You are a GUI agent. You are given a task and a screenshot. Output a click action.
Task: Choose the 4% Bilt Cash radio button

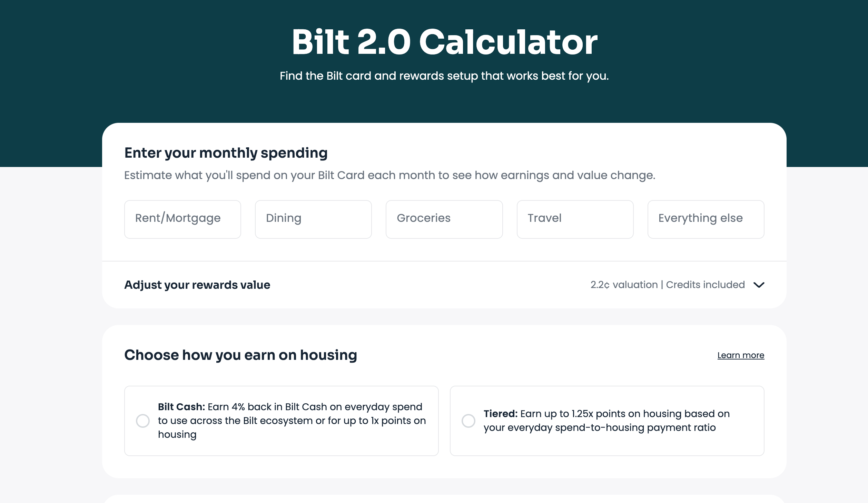[x=142, y=421]
